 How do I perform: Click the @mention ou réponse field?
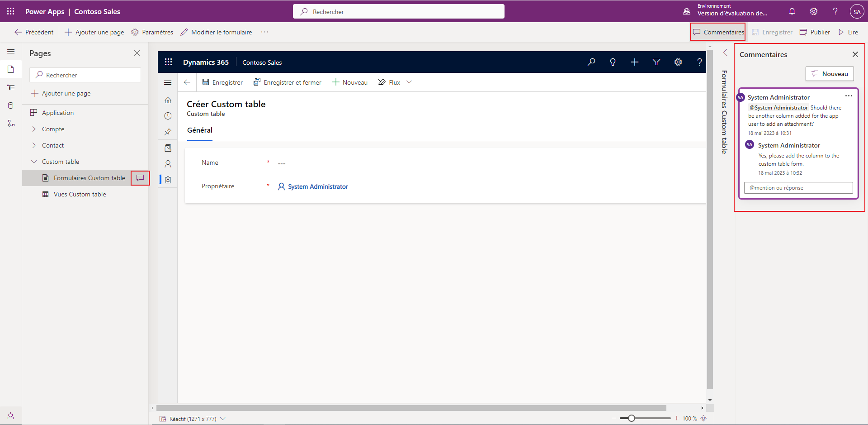click(798, 188)
